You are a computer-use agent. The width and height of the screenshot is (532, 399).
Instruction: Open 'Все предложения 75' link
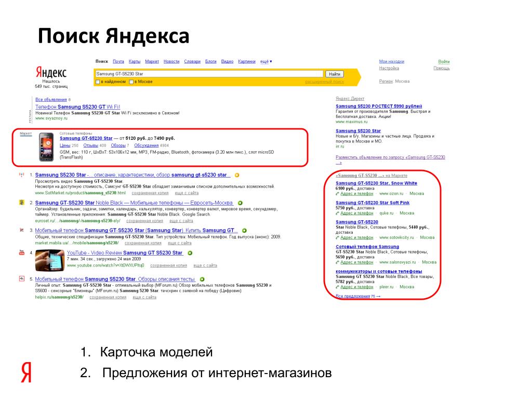tap(358, 296)
